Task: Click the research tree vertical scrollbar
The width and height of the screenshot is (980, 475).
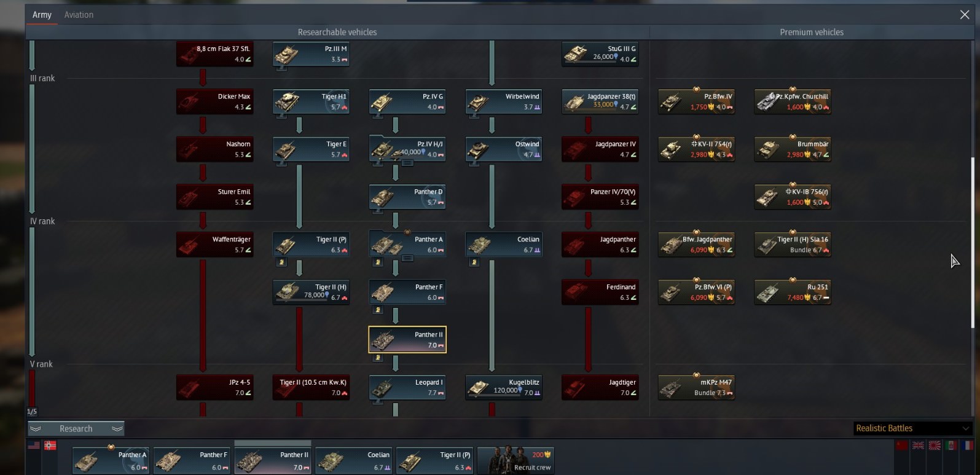Action: tap(972, 243)
